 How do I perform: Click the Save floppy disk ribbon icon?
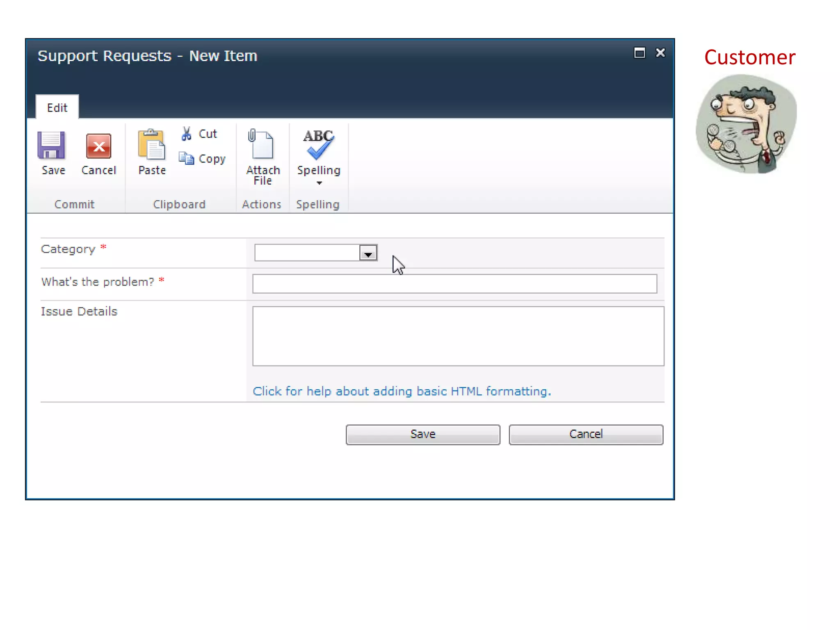[52, 145]
